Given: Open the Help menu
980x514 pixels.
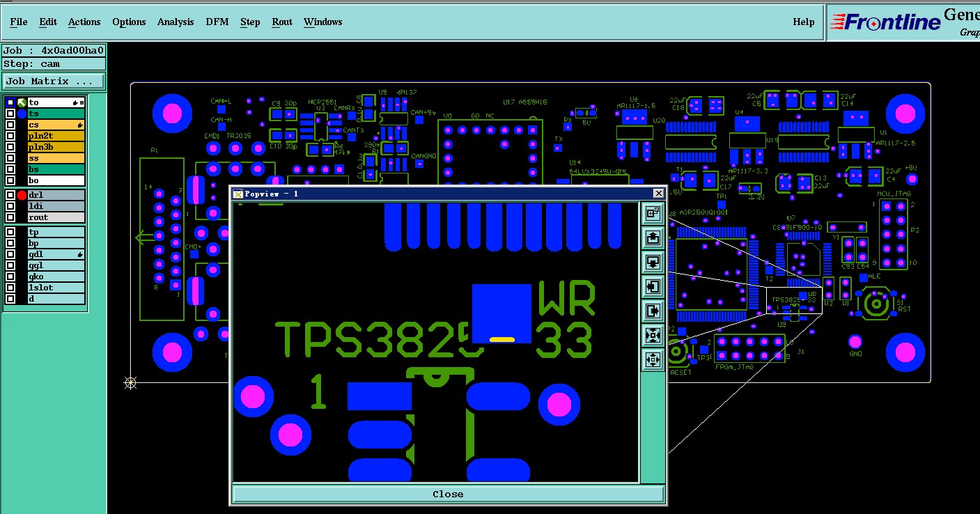Looking at the screenshot, I should pos(804,22).
